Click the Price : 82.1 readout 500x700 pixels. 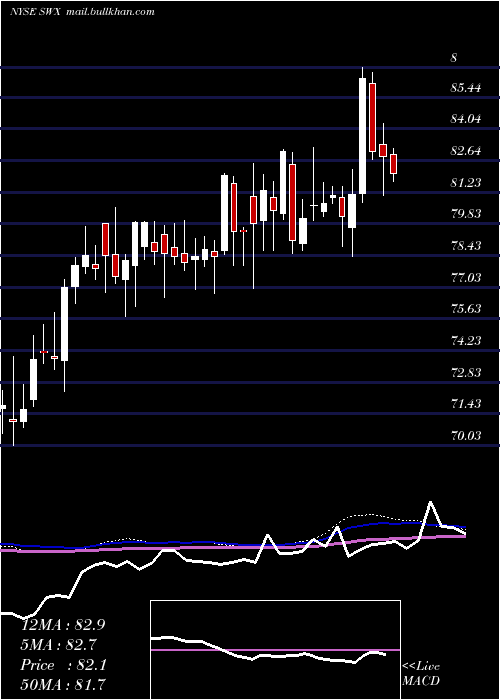click(x=63, y=665)
